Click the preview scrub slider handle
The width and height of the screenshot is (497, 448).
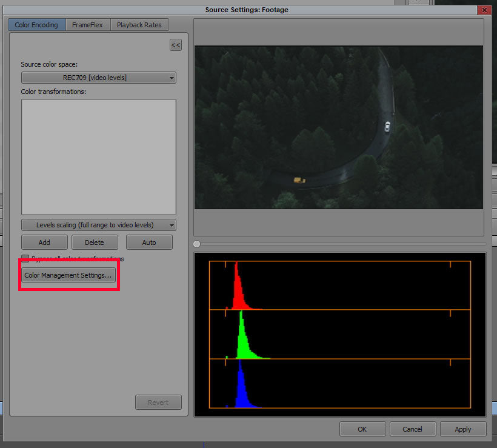pyautogui.click(x=196, y=244)
